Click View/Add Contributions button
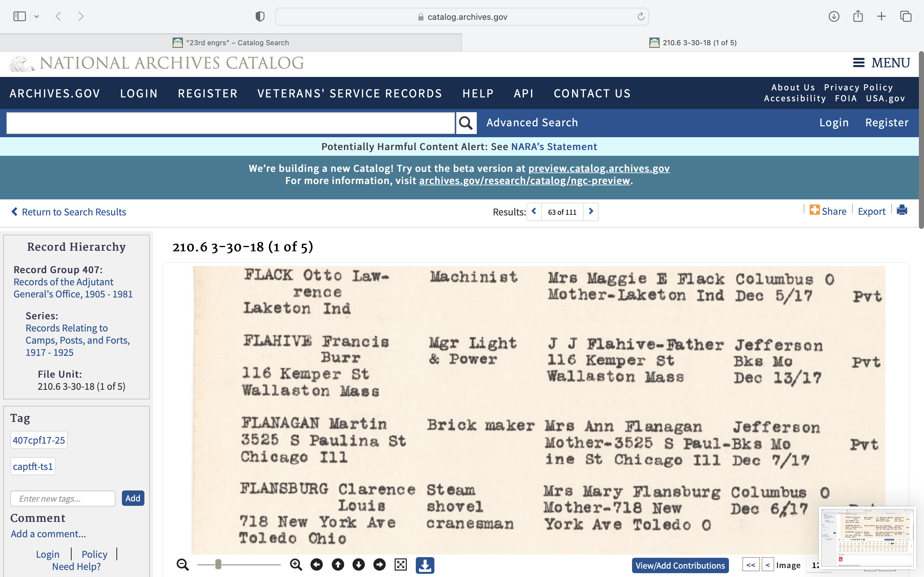Viewport: 924px width, 577px height. point(680,565)
